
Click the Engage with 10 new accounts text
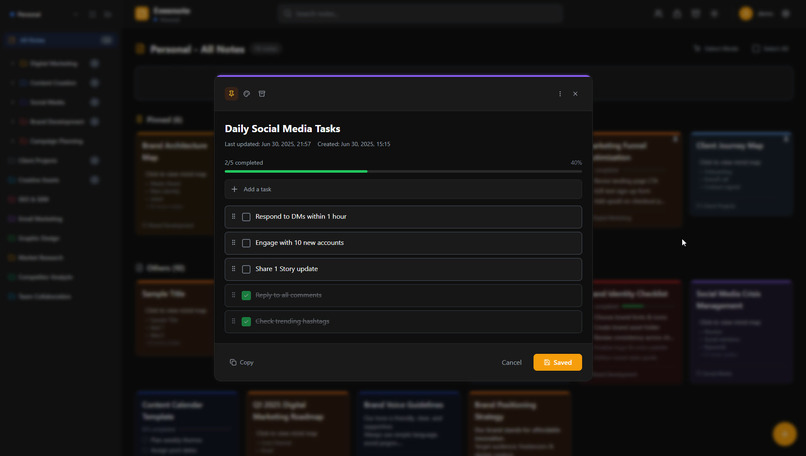point(300,243)
